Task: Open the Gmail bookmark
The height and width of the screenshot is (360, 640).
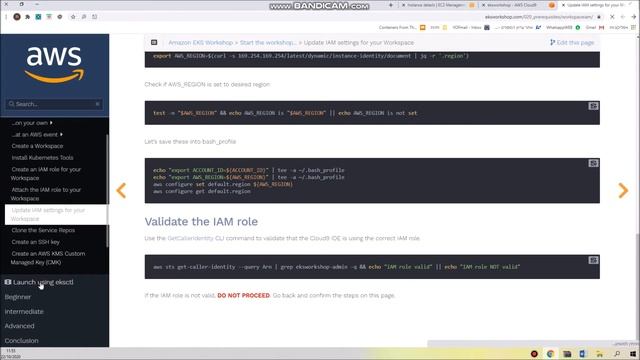Action: [x=595, y=27]
